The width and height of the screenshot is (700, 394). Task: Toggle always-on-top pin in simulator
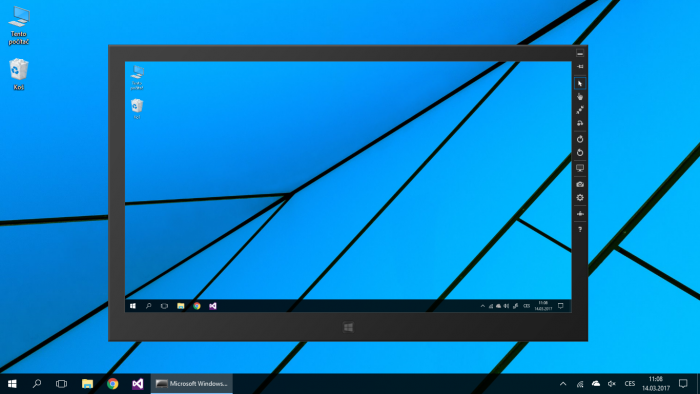click(580, 66)
